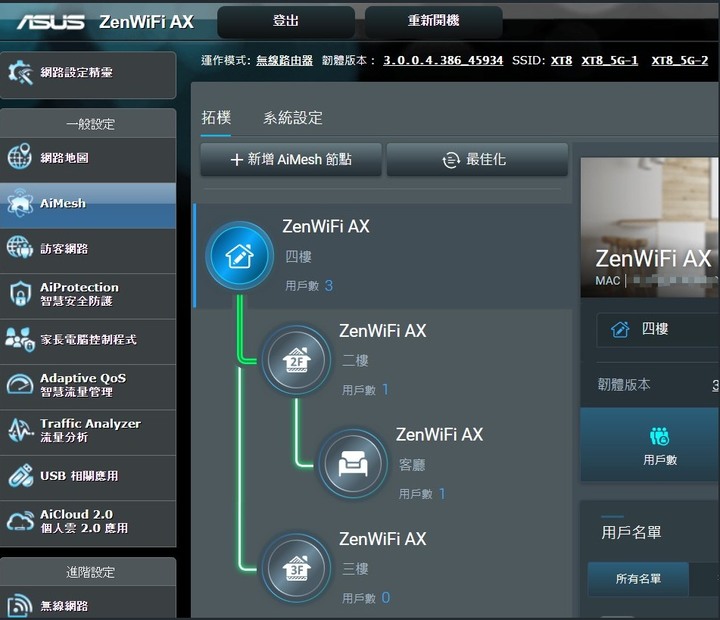Open the AiProtection 智慧安全防護 menu label

[79, 294]
